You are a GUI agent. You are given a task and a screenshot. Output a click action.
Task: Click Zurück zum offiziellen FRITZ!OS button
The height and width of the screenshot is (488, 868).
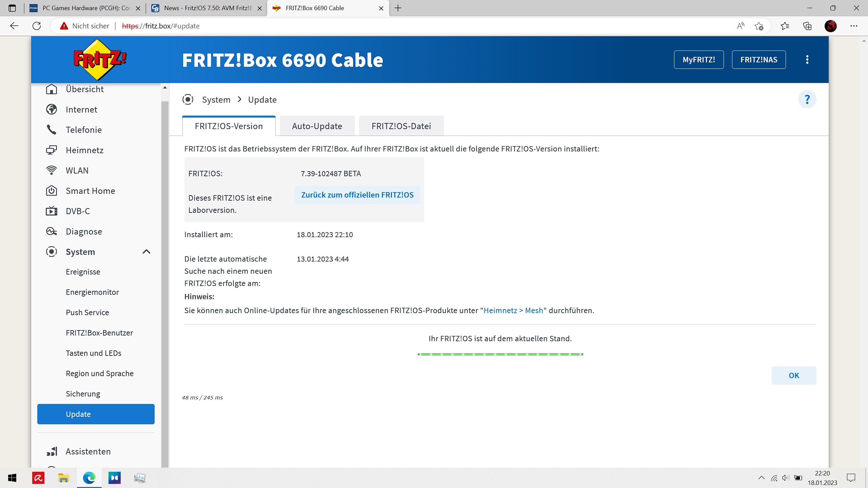pos(357,195)
